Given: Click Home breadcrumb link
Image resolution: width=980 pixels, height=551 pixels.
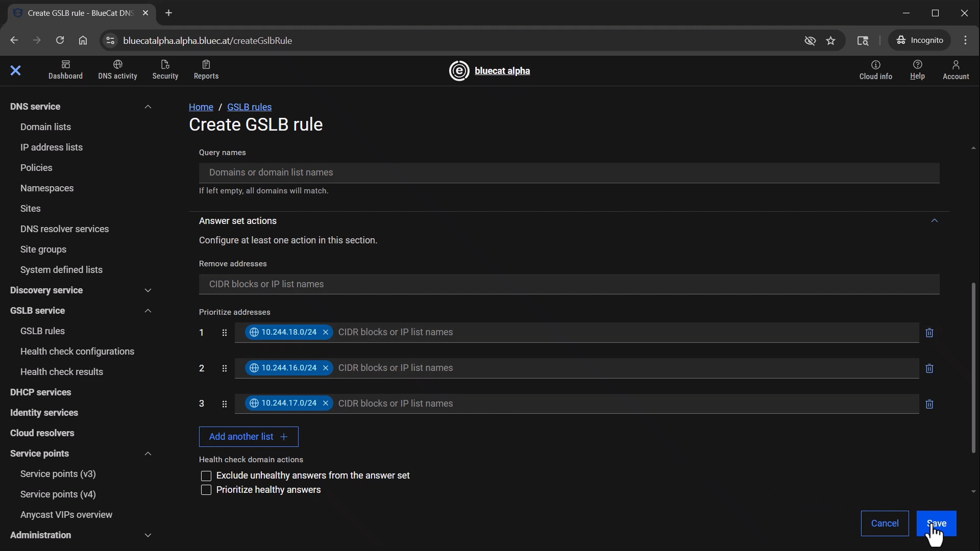Looking at the screenshot, I should (x=201, y=107).
